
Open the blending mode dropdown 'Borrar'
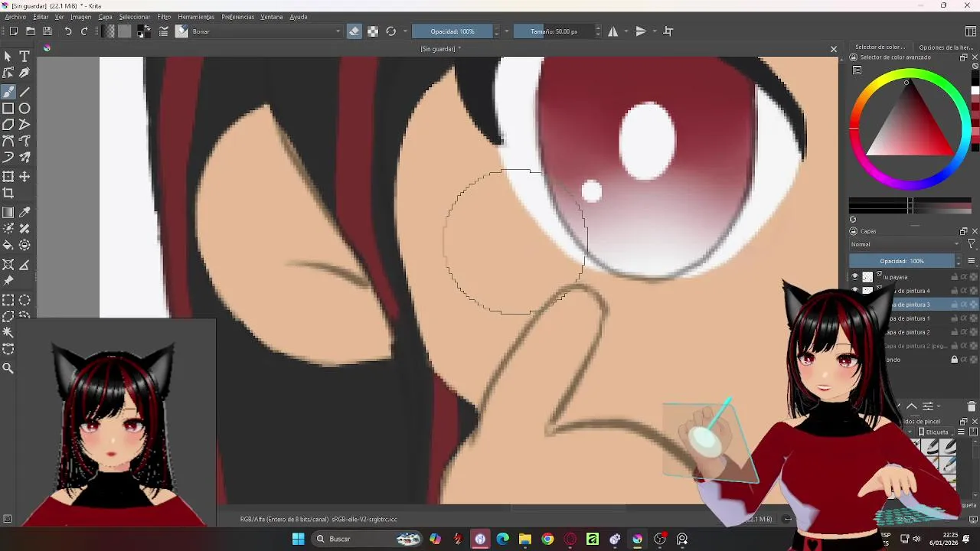point(266,31)
